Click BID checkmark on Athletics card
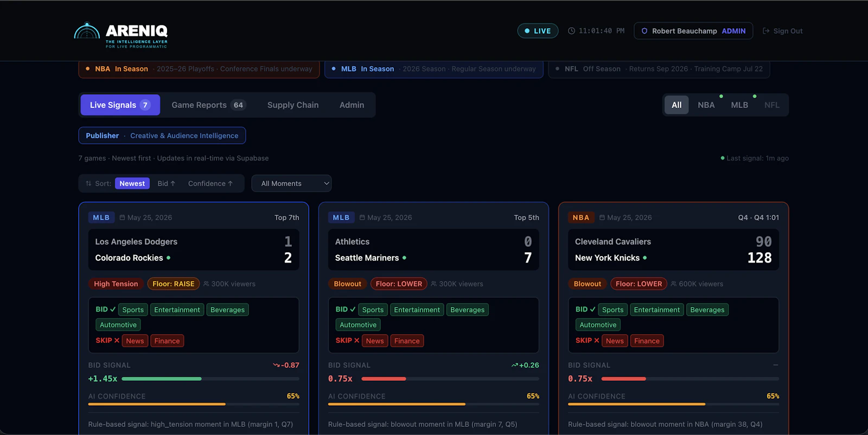Screen dimensions: 868x435 [353, 309]
